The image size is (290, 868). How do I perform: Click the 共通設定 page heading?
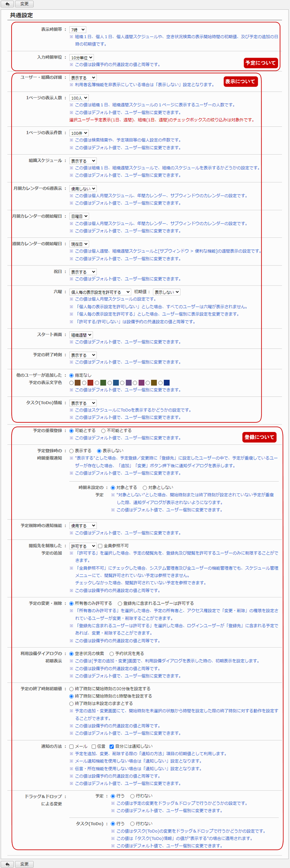[x=22, y=15]
